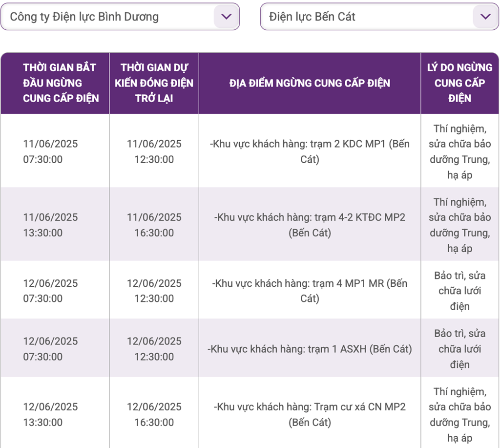Click the start time 12/06/2025 13:30:00
The width and height of the screenshot is (500, 448).
tap(50, 414)
